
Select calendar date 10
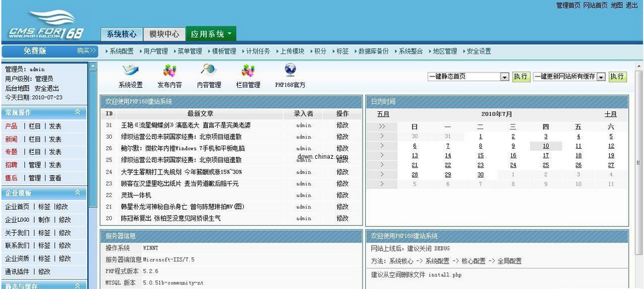pos(546,146)
